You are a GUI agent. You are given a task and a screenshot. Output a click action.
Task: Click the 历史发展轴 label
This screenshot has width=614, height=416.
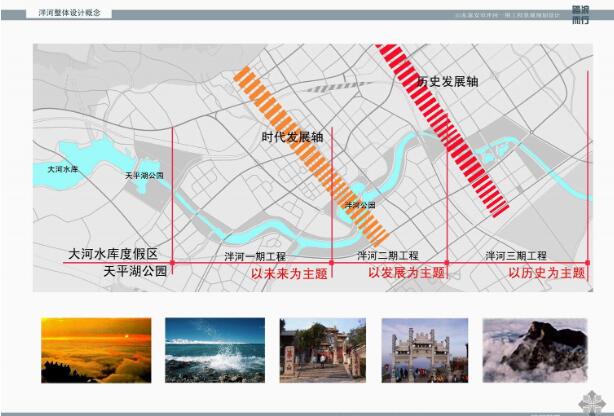pos(447,81)
